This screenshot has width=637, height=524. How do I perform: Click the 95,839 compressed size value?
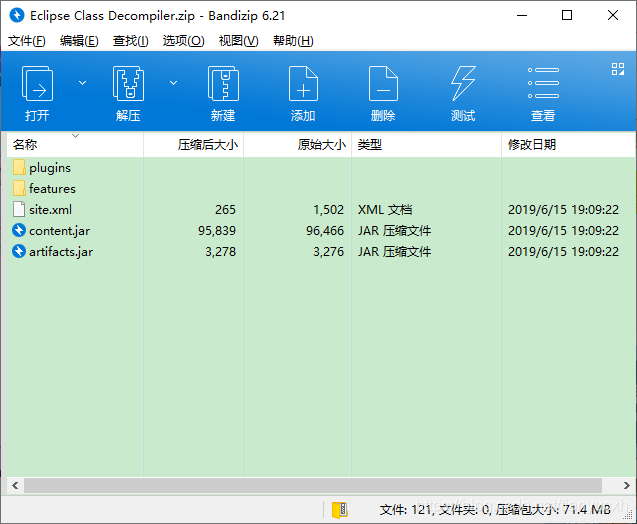217,231
